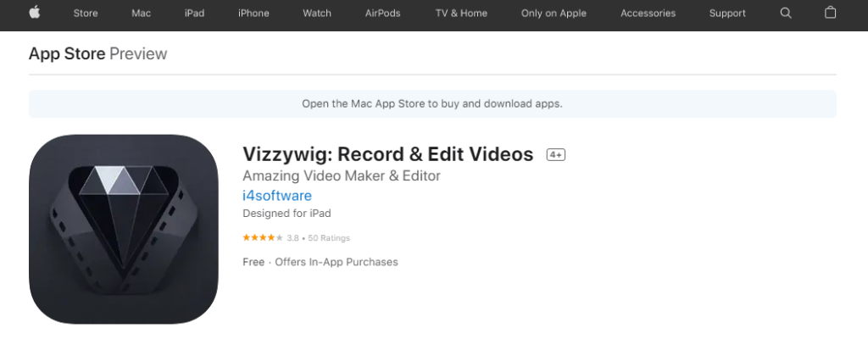The width and height of the screenshot is (868, 339).
Task: Click the Amazing Video Maker & Editor subtitle
Action: [342, 176]
